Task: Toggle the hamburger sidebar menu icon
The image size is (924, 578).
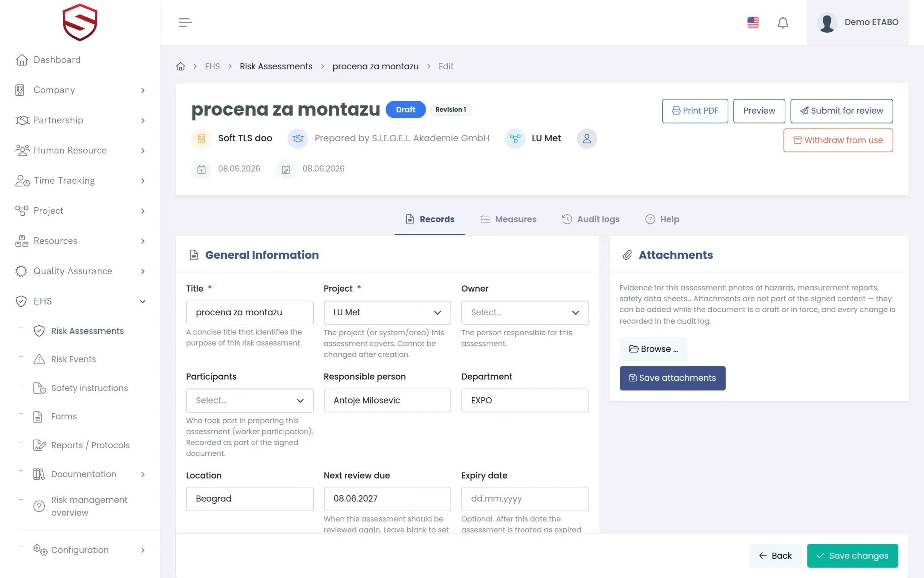Action: point(185,22)
